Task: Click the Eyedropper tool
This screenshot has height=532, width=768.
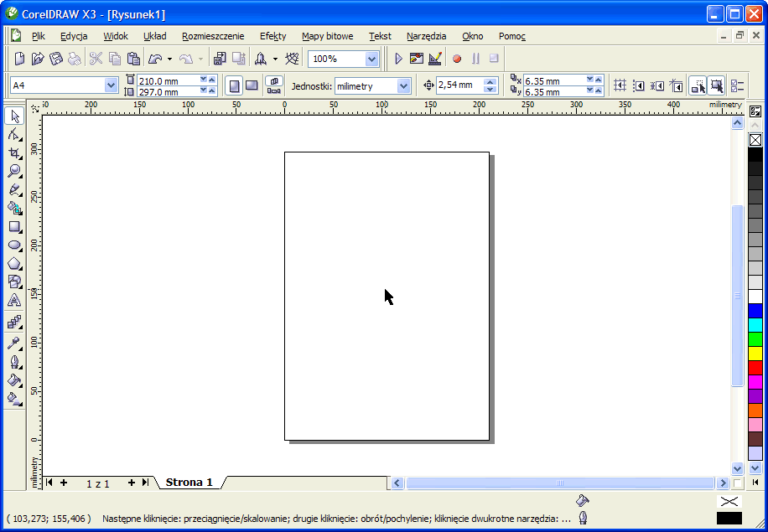Action: pyautogui.click(x=14, y=343)
